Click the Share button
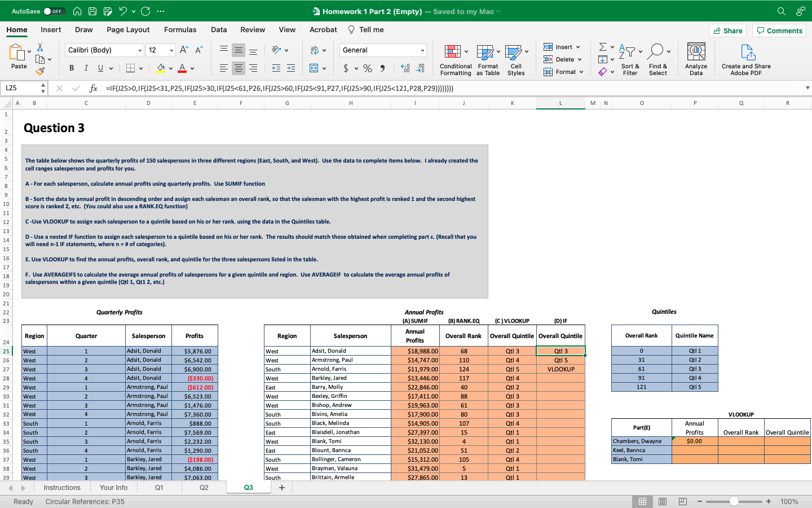812x508 pixels. tap(727, 30)
